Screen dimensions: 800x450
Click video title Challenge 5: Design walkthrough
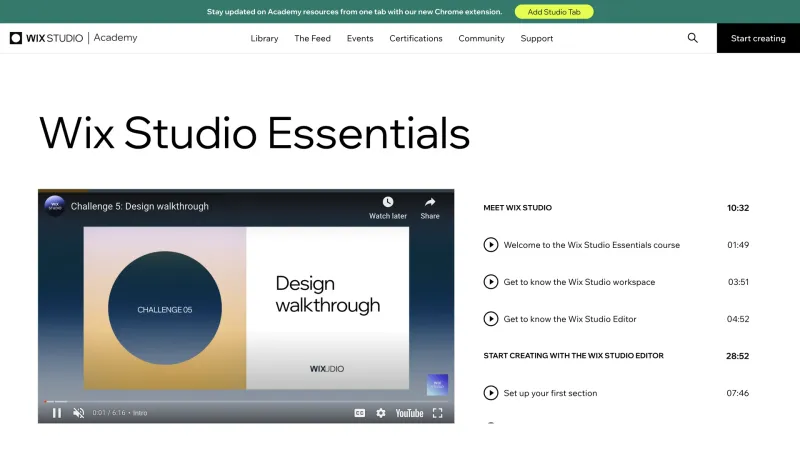pos(140,206)
